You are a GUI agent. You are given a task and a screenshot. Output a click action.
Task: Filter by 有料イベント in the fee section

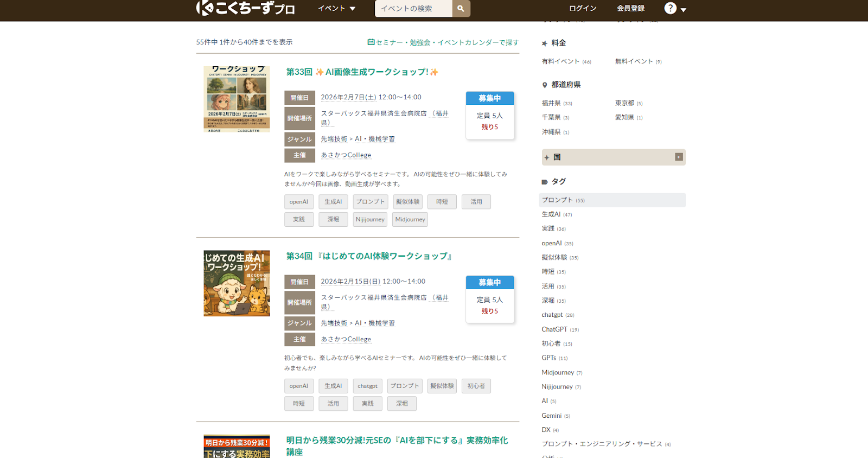560,61
